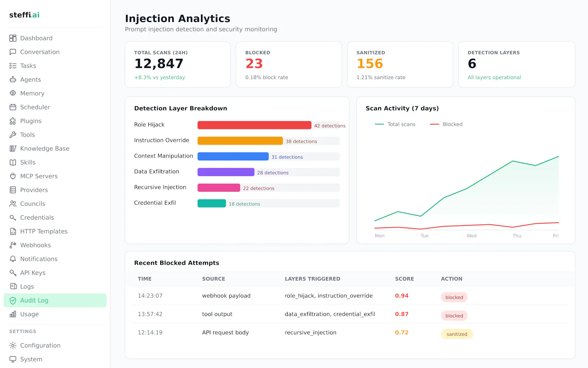
Task: Click the 0.94 score value
Action: coord(402,296)
